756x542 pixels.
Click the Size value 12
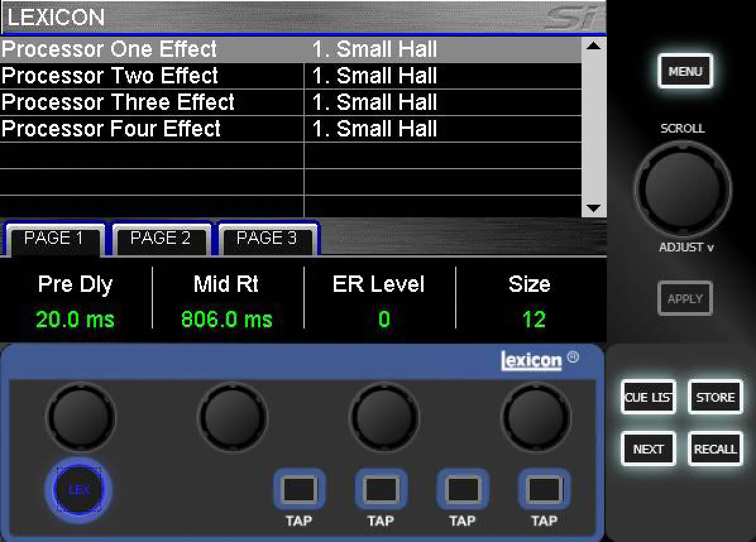[533, 320]
